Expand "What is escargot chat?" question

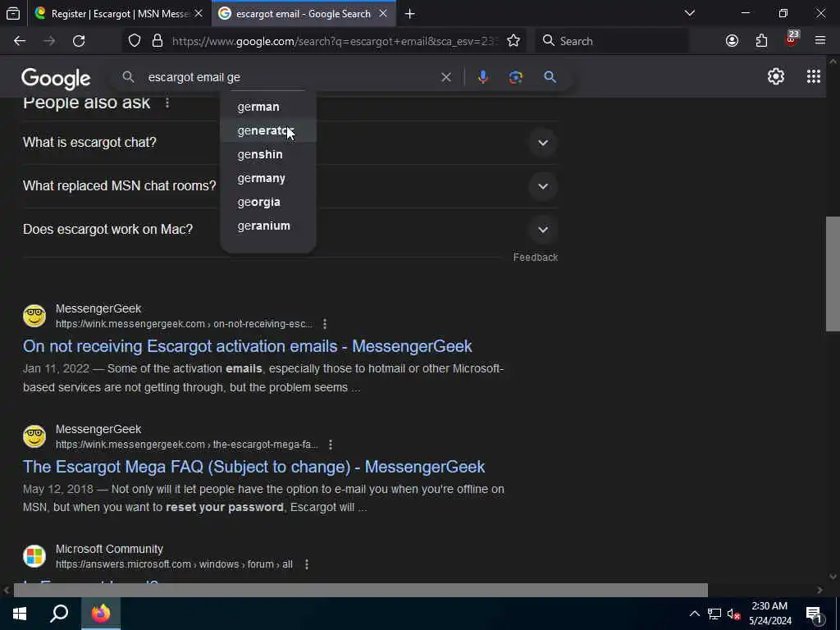(290, 143)
